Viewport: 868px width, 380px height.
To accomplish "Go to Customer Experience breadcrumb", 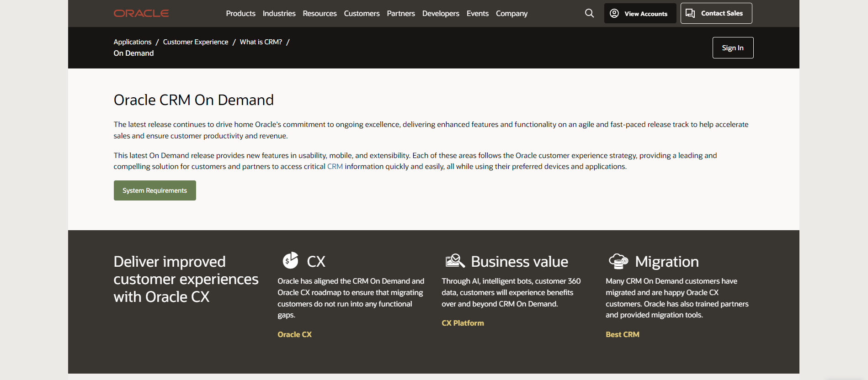I will [195, 42].
